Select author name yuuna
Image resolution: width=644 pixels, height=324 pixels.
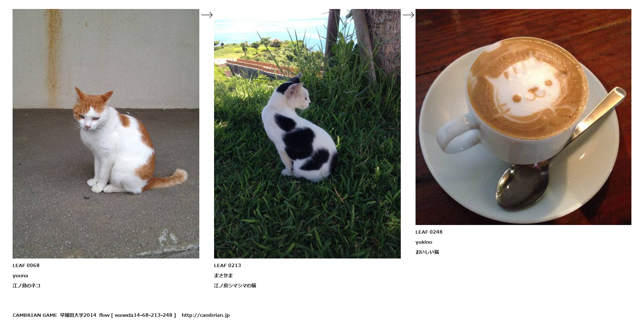tap(20, 275)
